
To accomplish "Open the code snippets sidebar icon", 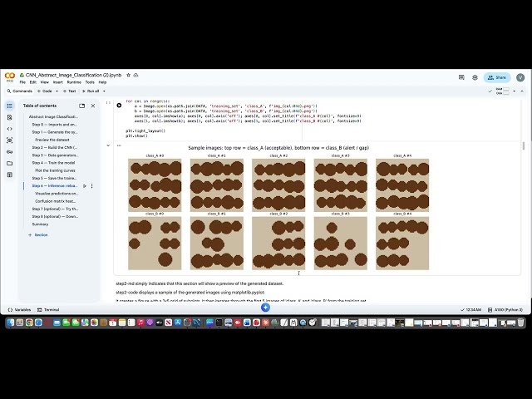I will click(9, 129).
